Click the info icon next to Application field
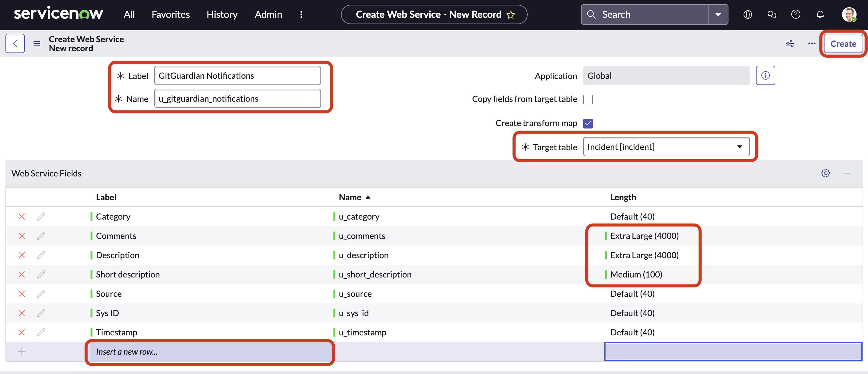This screenshot has height=374, width=868. [766, 75]
